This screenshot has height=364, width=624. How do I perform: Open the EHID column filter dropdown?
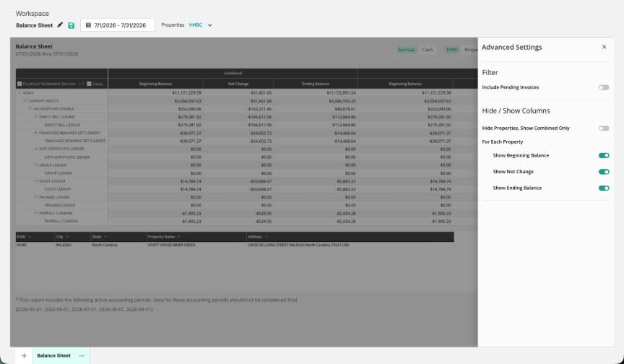click(x=30, y=237)
